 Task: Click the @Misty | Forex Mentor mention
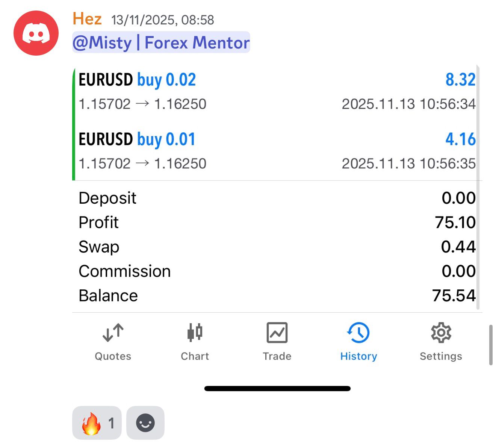[x=161, y=42]
